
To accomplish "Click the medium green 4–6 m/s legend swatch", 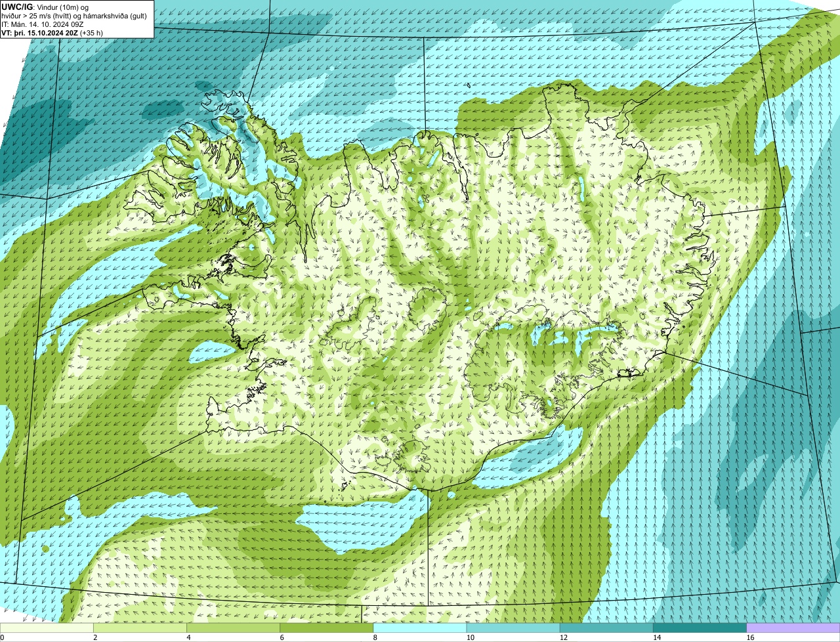I will [x=234, y=628].
